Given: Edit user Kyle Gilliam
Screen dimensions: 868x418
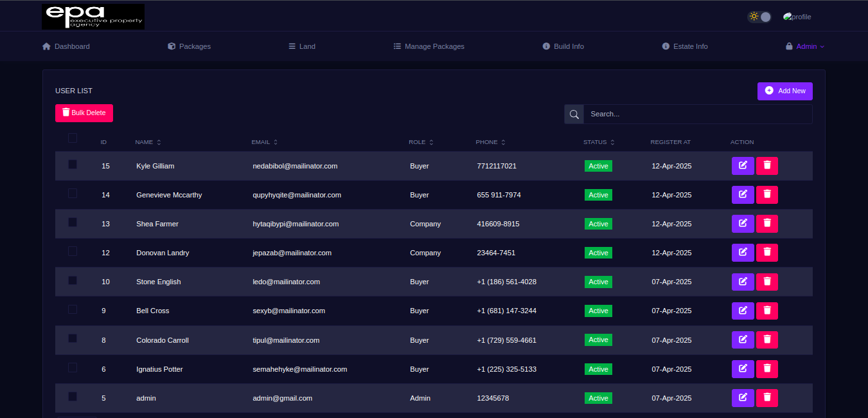Looking at the screenshot, I should click(743, 166).
